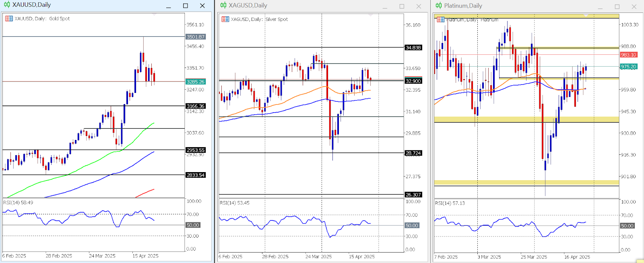644x263 pixels.
Task: Close the XAGUSD,Daily chart window
Action: 419,6
